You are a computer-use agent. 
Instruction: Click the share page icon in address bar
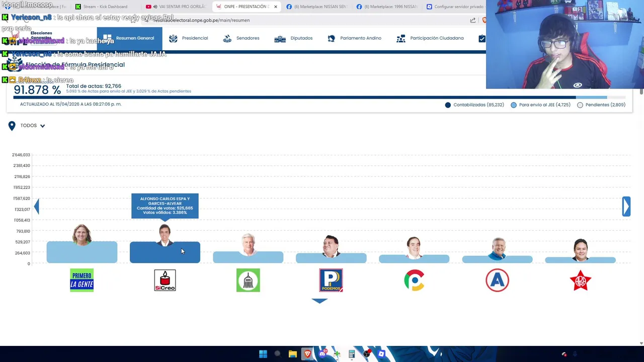coord(473,20)
